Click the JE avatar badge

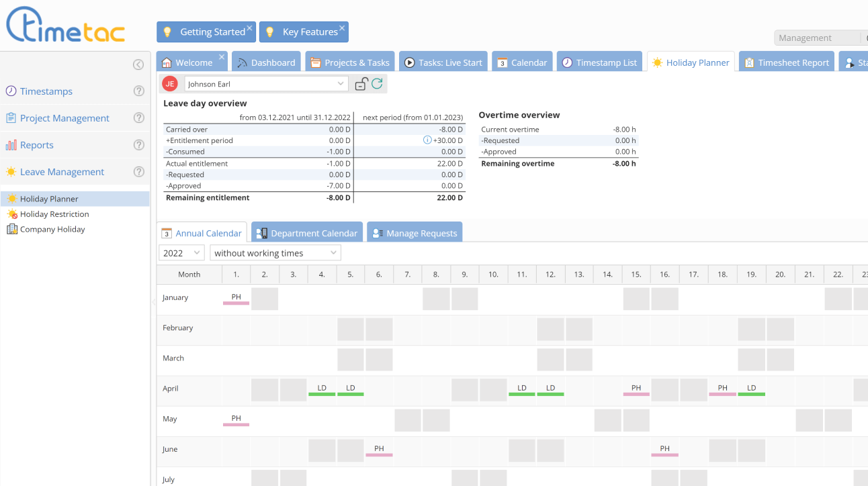pos(169,83)
